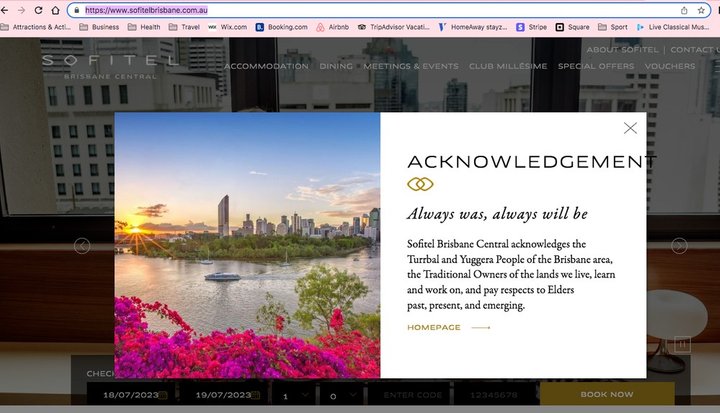Reload the page with the refresh icon
Viewport: 720px width, 413px height.
pyautogui.click(x=39, y=10)
